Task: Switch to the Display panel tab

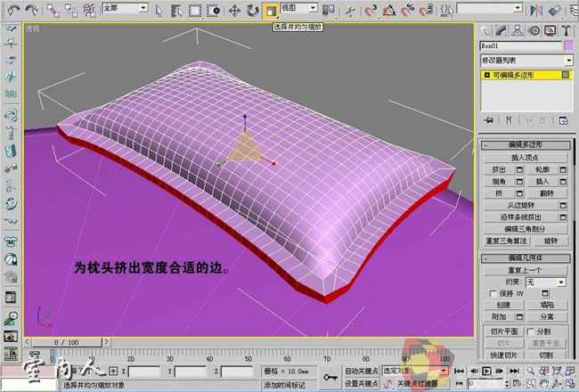Action: point(550,30)
